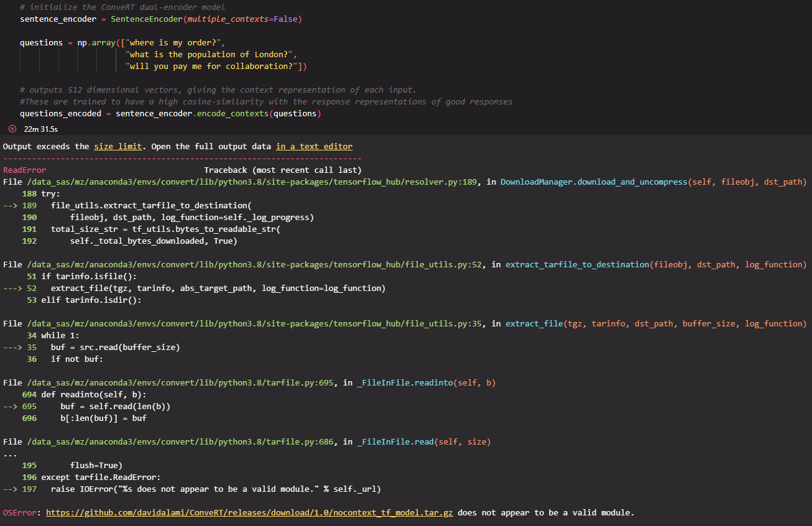Click the string "where is my order?"
Screen dimensions: 812x526
(173, 43)
